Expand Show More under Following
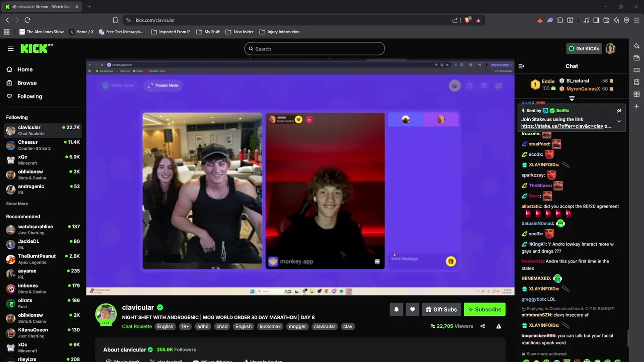644x362 pixels. coord(17,204)
